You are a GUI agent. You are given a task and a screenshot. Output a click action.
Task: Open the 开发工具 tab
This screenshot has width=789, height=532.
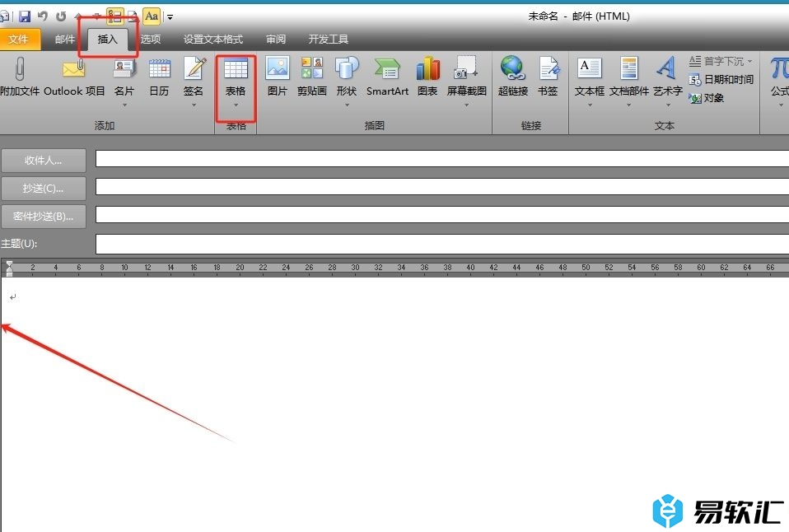pos(328,40)
